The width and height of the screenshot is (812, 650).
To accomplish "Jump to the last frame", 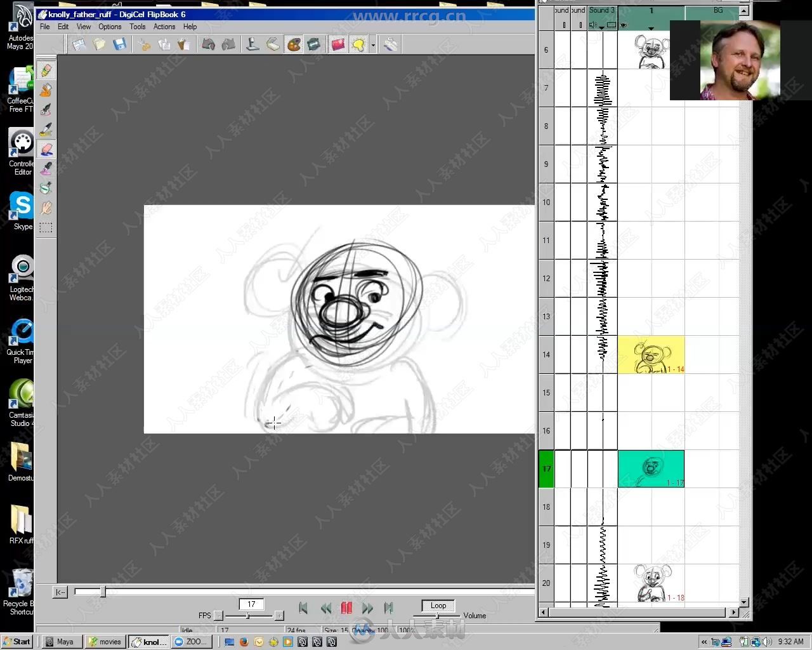I will click(x=389, y=608).
